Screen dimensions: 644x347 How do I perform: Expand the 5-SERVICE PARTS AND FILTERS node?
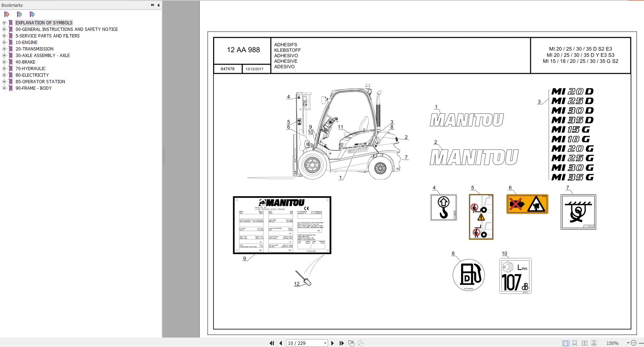pyautogui.click(x=4, y=36)
